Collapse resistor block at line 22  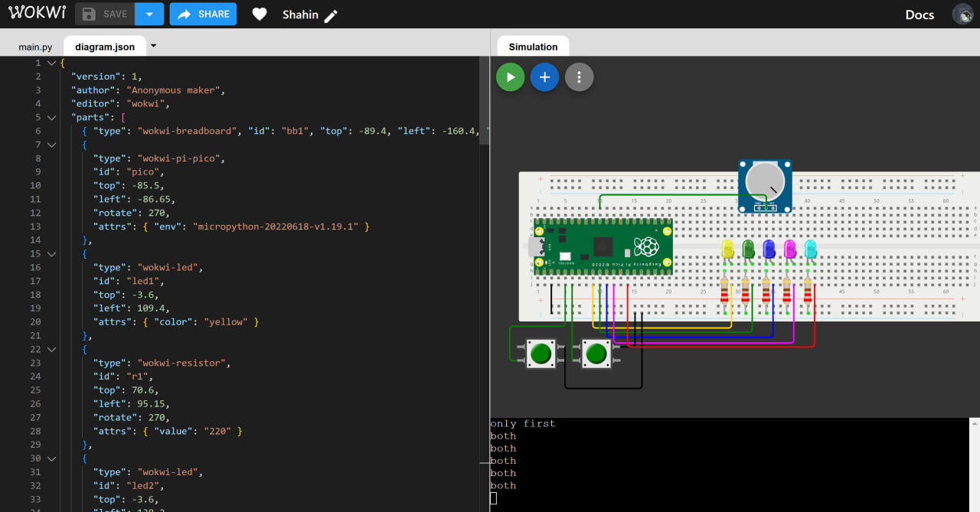click(x=51, y=349)
